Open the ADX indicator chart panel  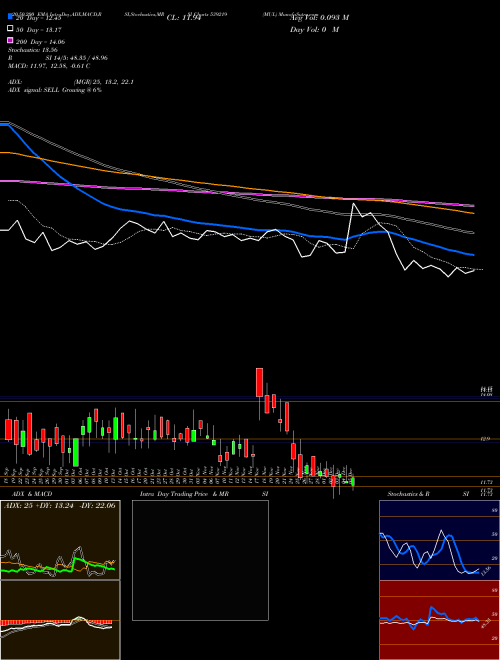point(60,540)
